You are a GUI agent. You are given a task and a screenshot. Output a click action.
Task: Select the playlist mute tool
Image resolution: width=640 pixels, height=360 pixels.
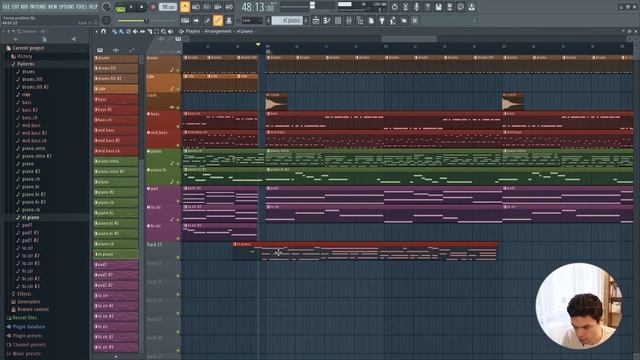click(x=135, y=31)
